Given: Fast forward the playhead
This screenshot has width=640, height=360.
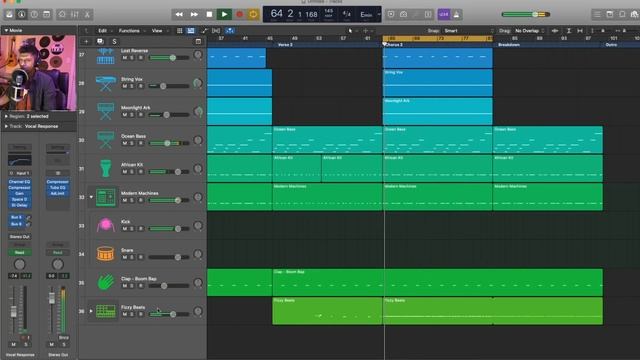Looking at the screenshot, I should (194, 14).
